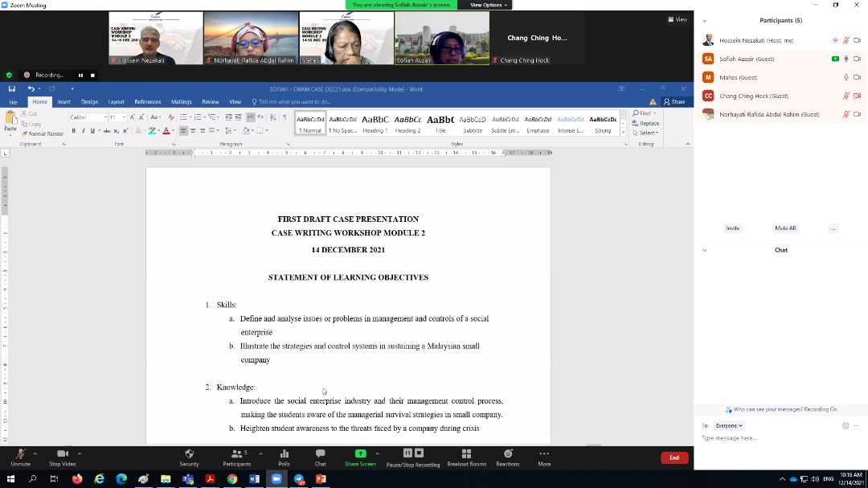
Task: Expand audio options arrow next to Unmute
Action: click(35, 453)
